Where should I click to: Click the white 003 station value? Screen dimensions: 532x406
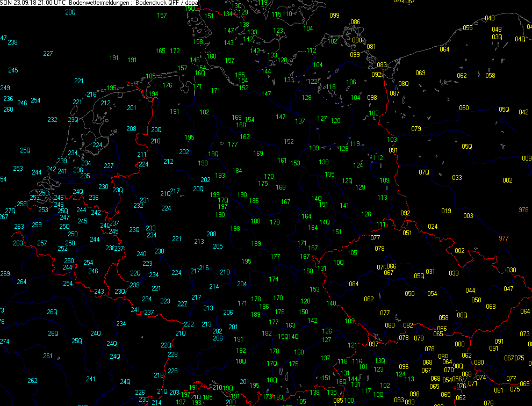click(468, 216)
